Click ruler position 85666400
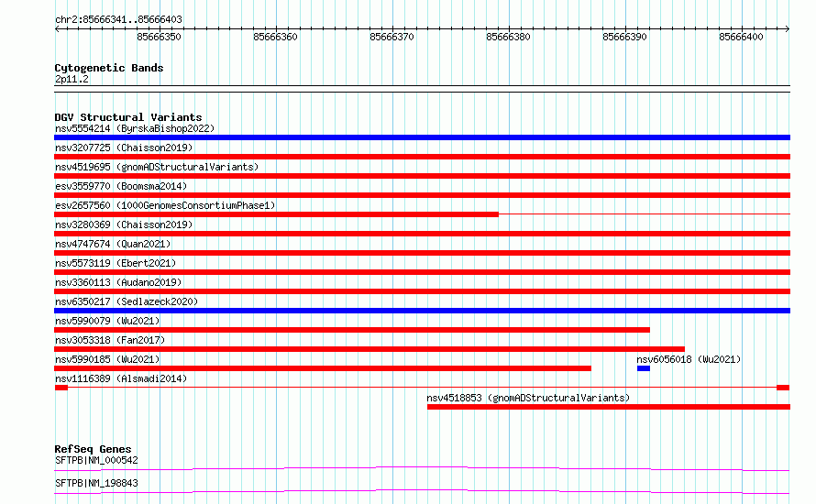Viewport: 816px width, 504px height. click(x=741, y=37)
